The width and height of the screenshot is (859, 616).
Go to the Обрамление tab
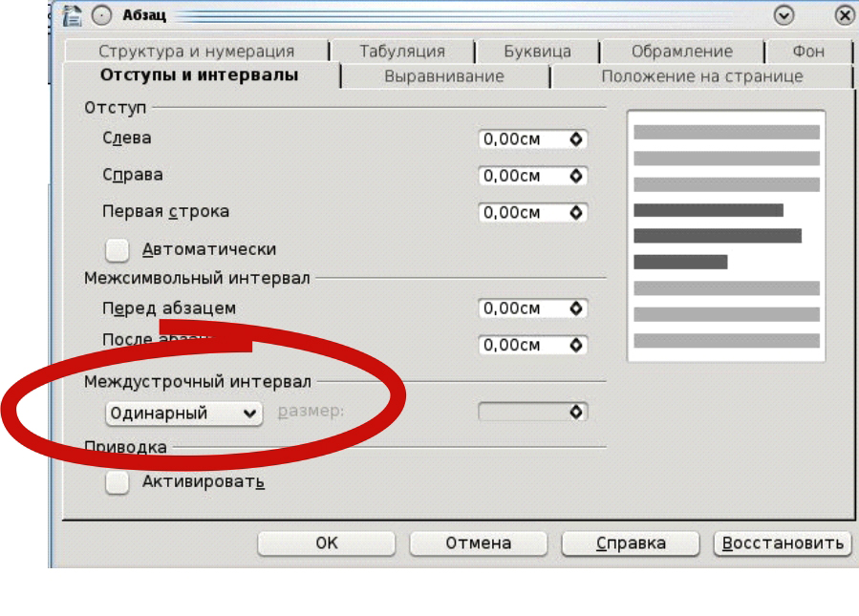681,52
